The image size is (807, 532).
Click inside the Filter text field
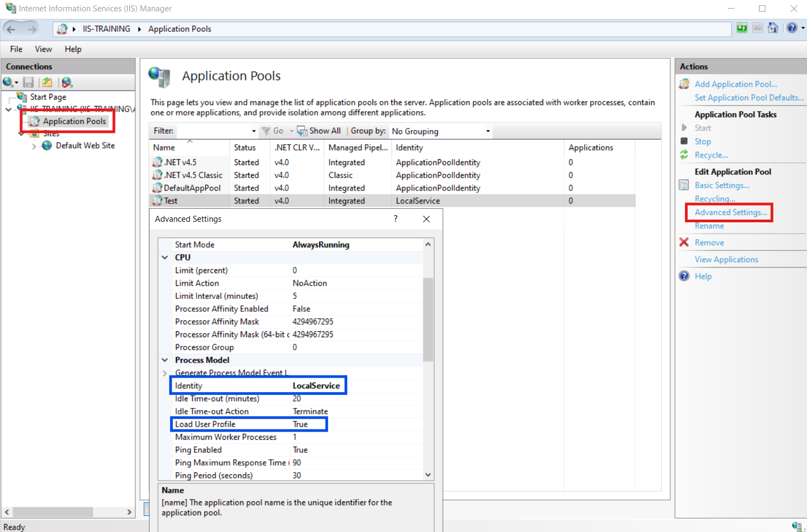[213, 131]
